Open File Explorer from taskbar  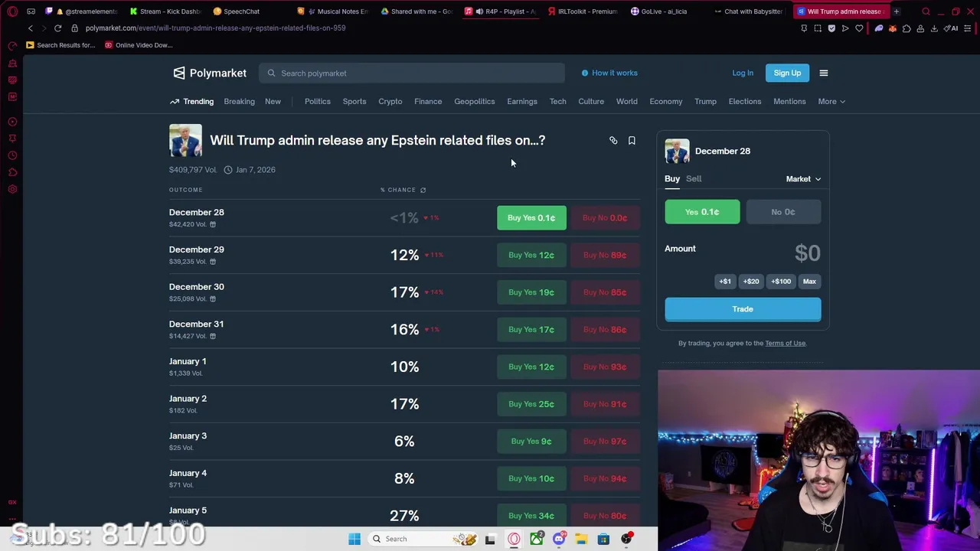coord(581,539)
